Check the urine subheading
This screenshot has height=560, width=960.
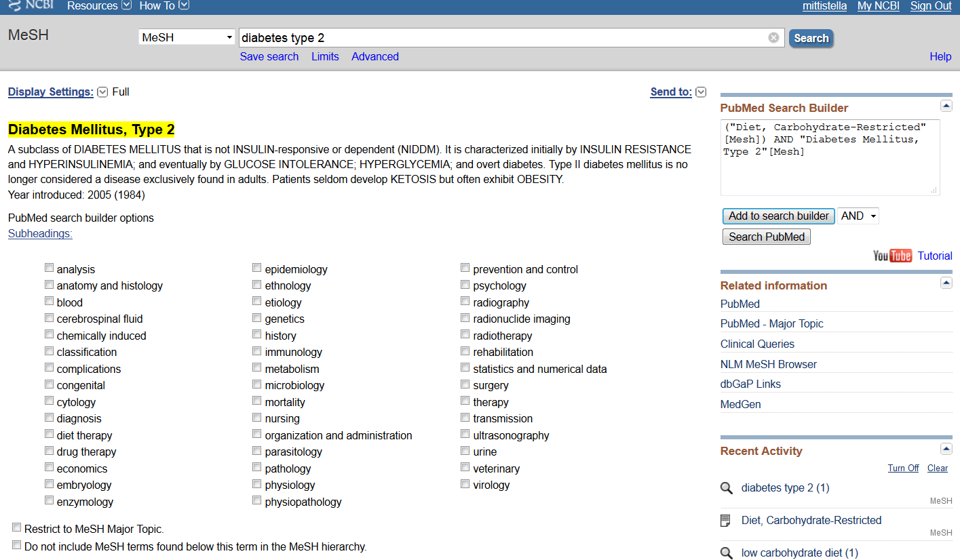[465, 451]
